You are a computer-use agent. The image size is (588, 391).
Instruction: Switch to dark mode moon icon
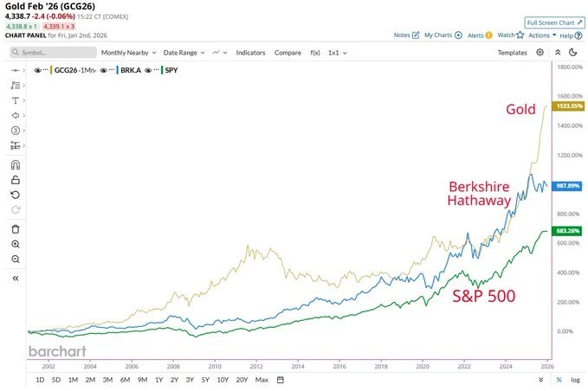(572, 52)
